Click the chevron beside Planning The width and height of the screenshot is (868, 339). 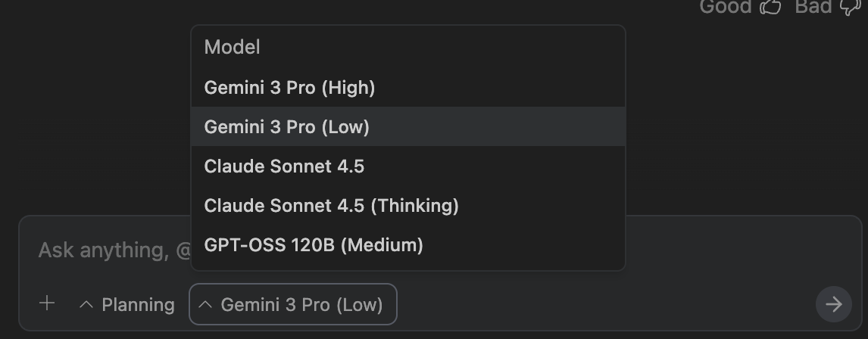pyautogui.click(x=86, y=304)
